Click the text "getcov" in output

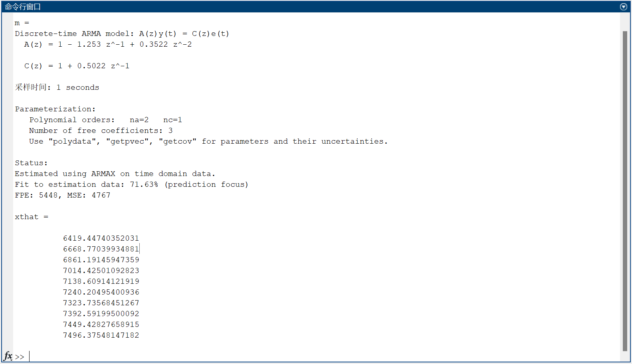pos(178,141)
